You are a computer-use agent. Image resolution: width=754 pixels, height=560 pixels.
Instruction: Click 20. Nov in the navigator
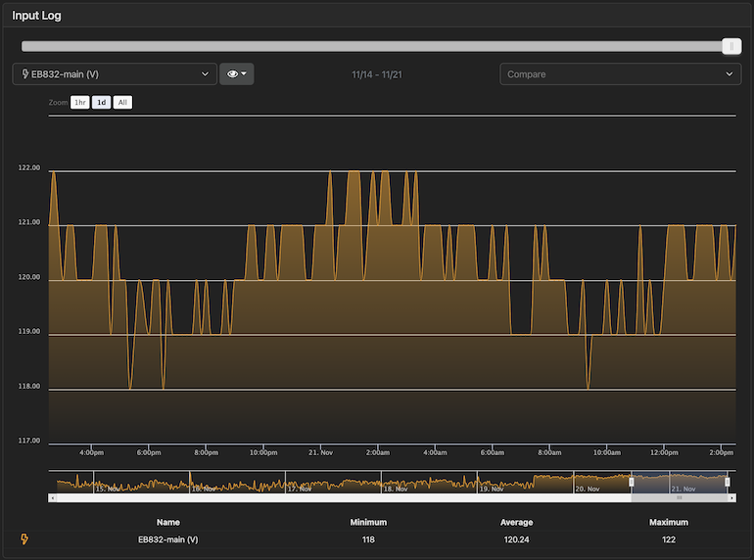pyautogui.click(x=588, y=489)
